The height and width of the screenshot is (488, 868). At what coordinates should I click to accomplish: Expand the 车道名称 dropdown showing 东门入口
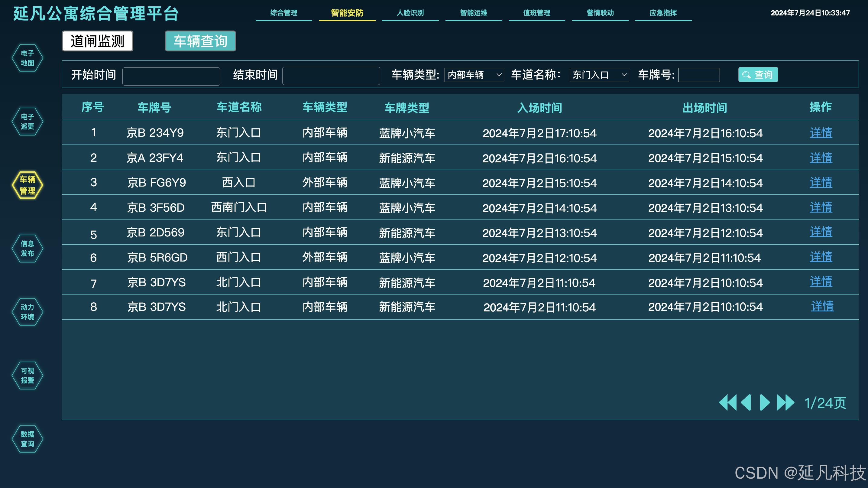pyautogui.click(x=599, y=75)
